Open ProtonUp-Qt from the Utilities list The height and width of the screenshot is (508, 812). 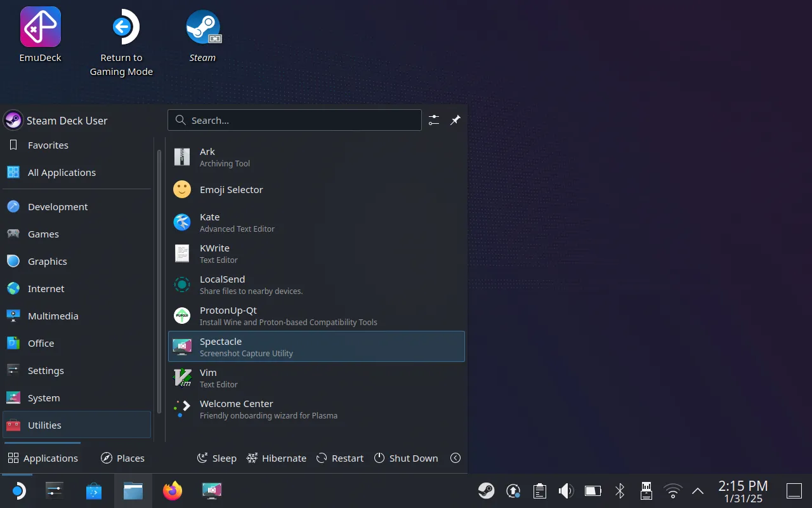click(x=316, y=316)
